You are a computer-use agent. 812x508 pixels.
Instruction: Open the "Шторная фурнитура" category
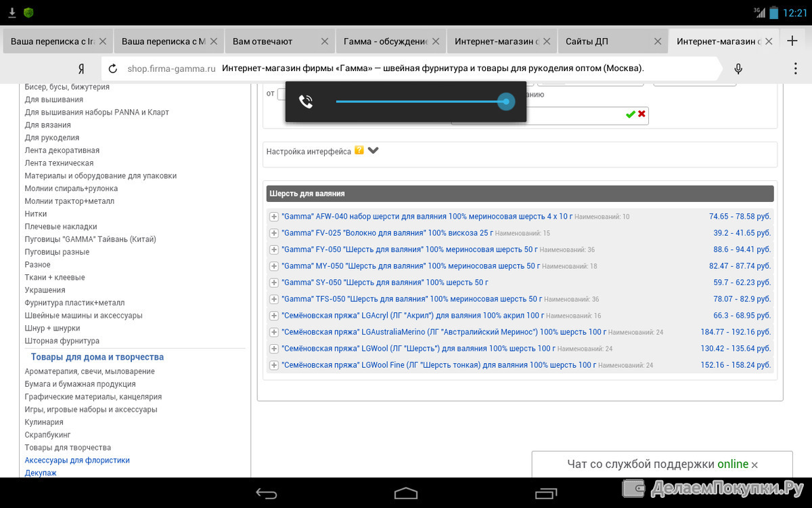click(62, 341)
